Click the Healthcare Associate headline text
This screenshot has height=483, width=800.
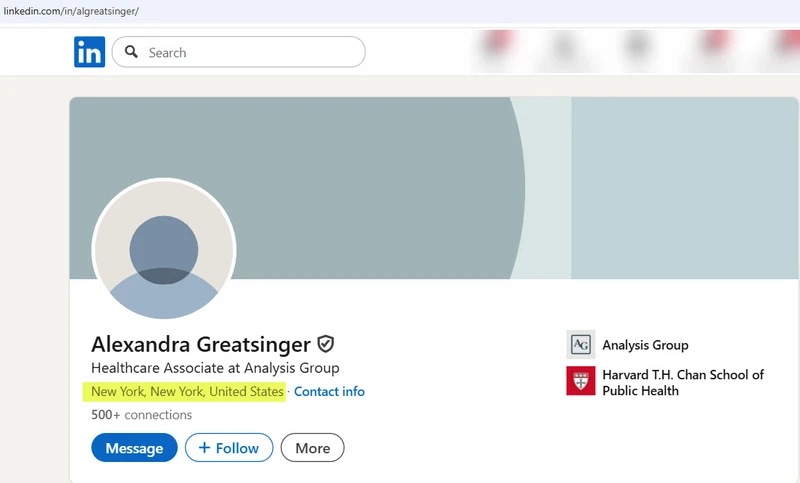tap(215, 368)
